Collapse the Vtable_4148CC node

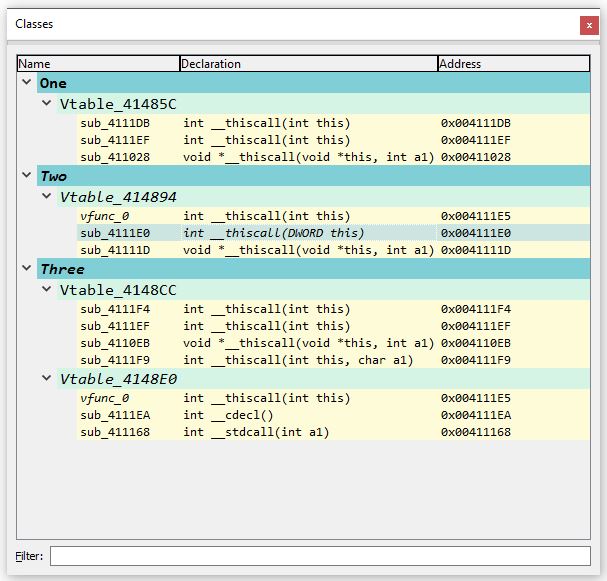click(46, 289)
